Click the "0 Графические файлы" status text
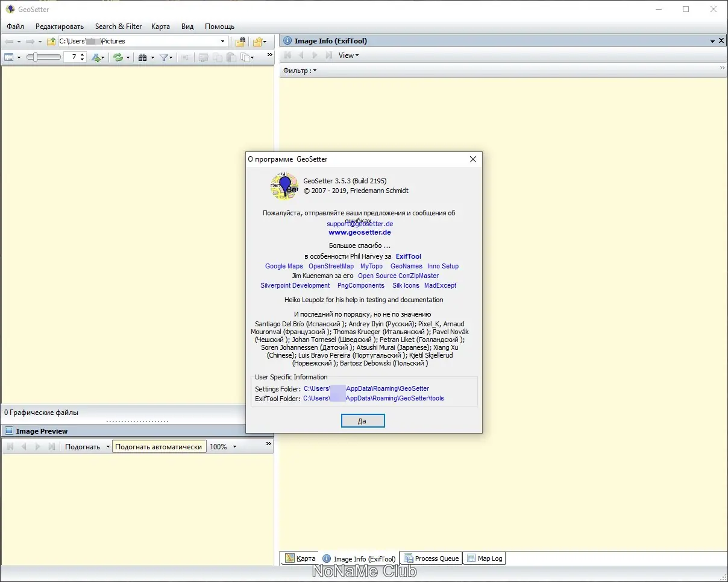Image resolution: width=728 pixels, height=582 pixels. tap(41, 413)
